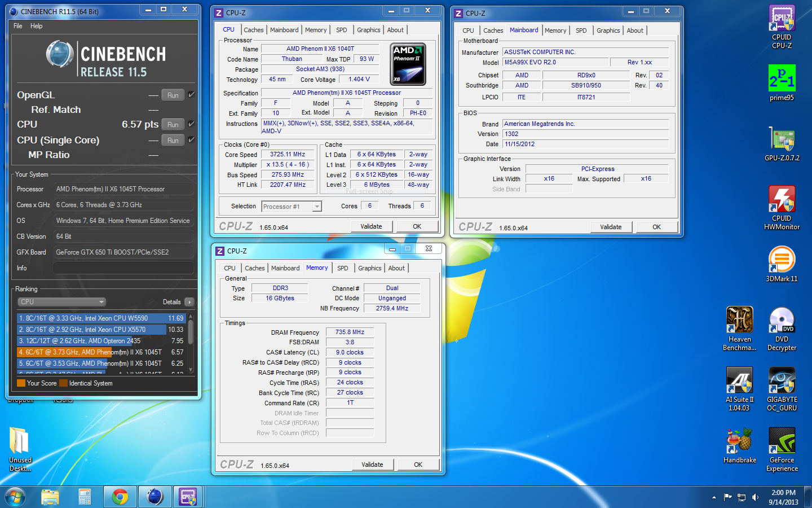This screenshot has width=812, height=508.
Task: Click Show desktop strip beside the clock
Action: [x=808, y=497]
